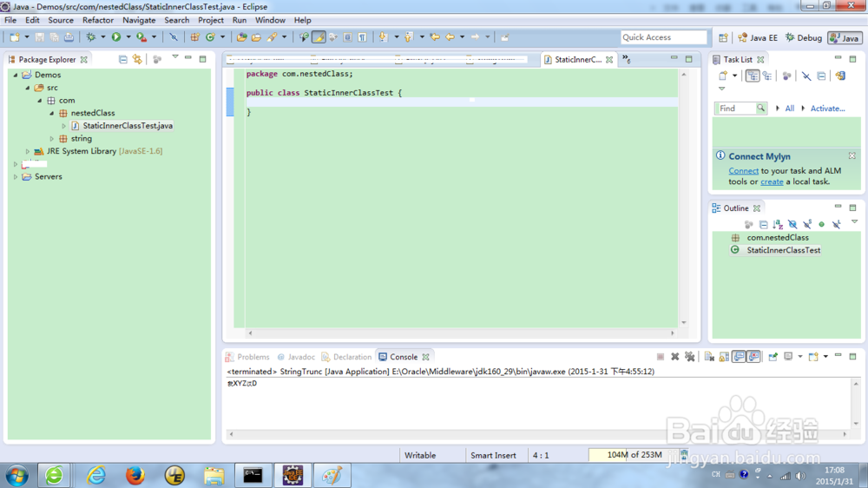Click the All filter link in Task List
The width and height of the screenshot is (868, 488).
(789, 109)
